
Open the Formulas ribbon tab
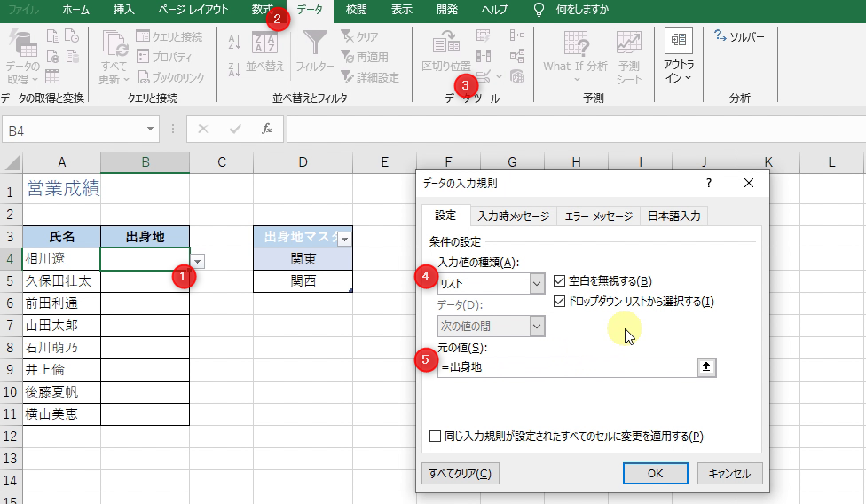(262, 10)
